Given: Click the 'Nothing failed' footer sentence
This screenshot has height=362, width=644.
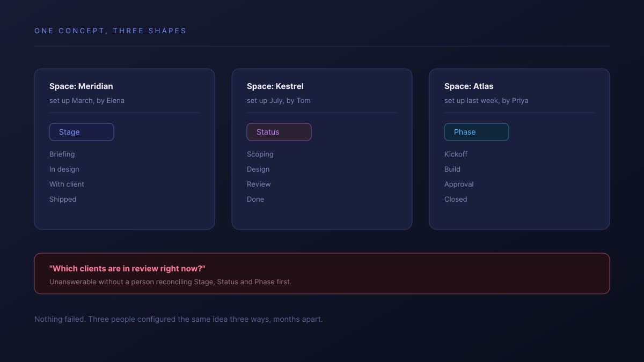Looking at the screenshot, I should 179,320.
